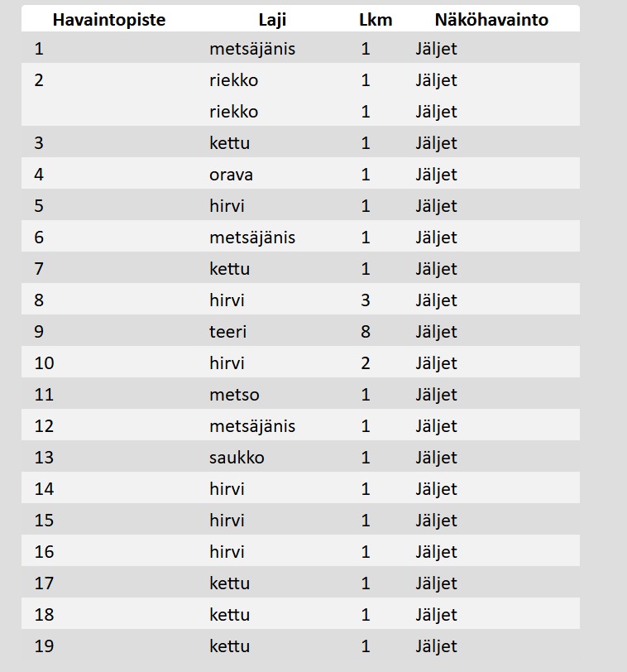The height and width of the screenshot is (672, 627).
Task: Click the Havaintopiste column header
Action: point(108,20)
